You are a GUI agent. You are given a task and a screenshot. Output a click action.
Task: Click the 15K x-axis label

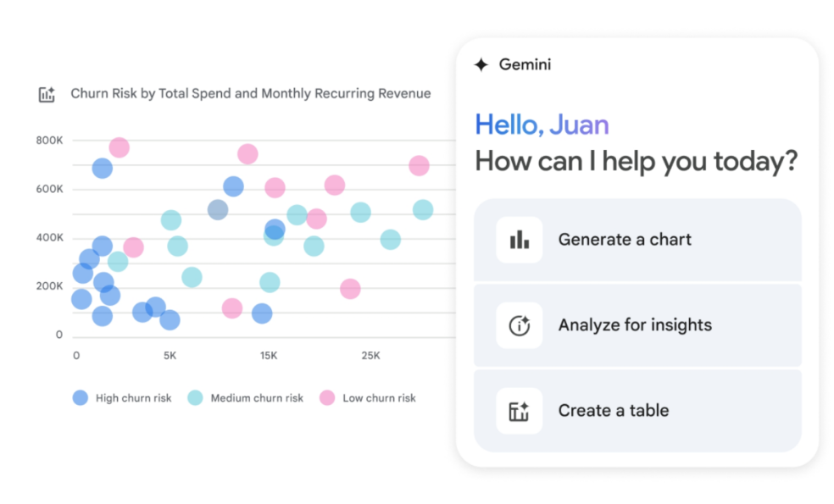click(269, 356)
